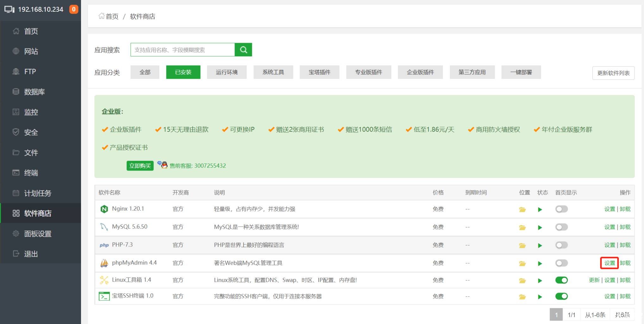Click the status play icon for PHP-7.3
This screenshot has height=324, width=644.
pyautogui.click(x=540, y=246)
